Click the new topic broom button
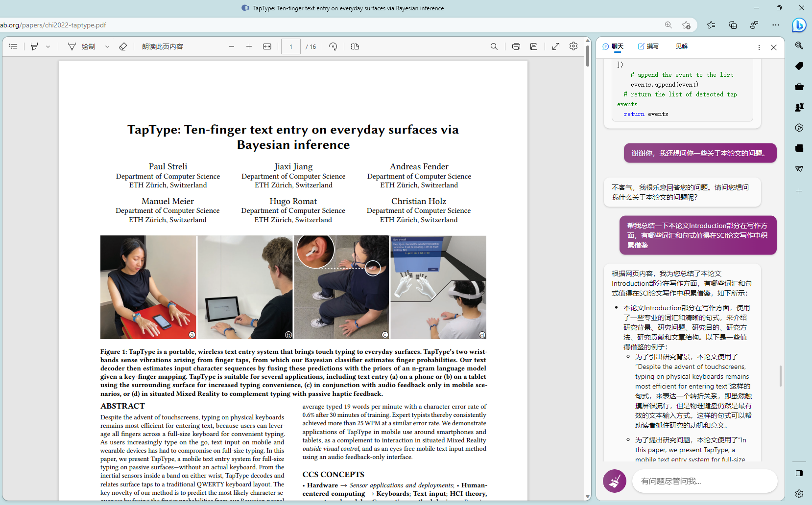The image size is (812, 505). tap(614, 481)
